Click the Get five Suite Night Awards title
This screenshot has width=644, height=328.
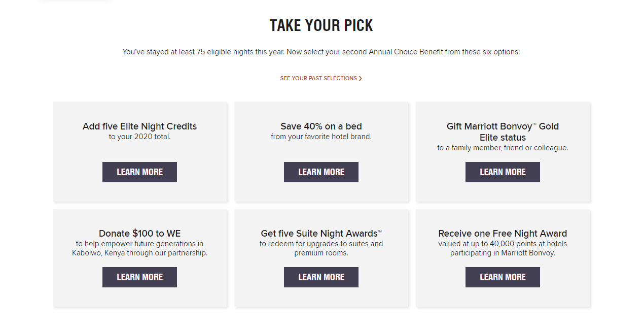pyautogui.click(x=321, y=233)
